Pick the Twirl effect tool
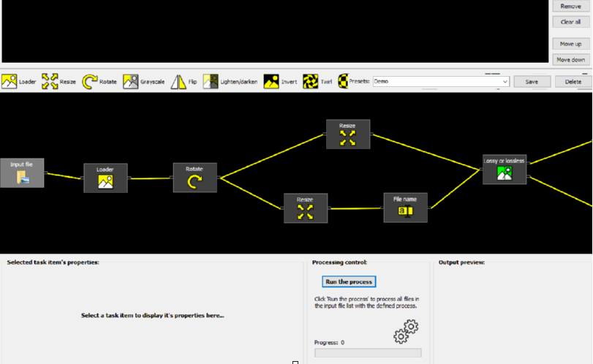This screenshot has height=364, width=593. coord(317,81)
